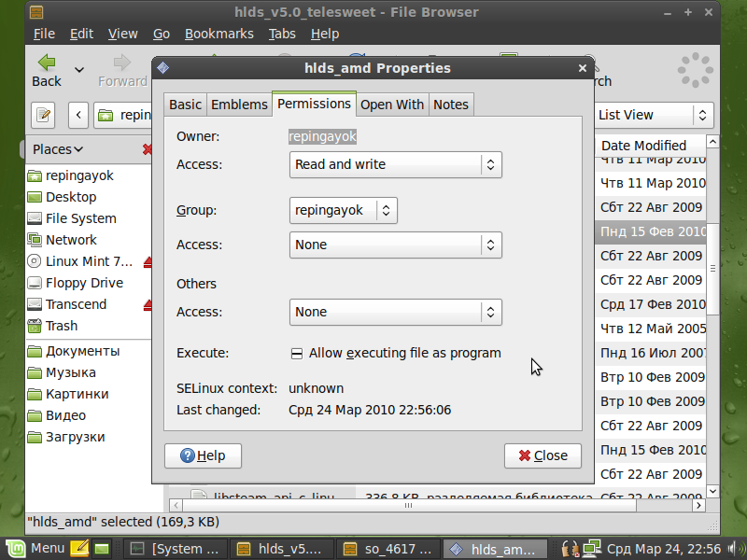Viewport: 747px width, 560px height.
Task: Open File System in Places sidebar
Action: pos(72,218)
